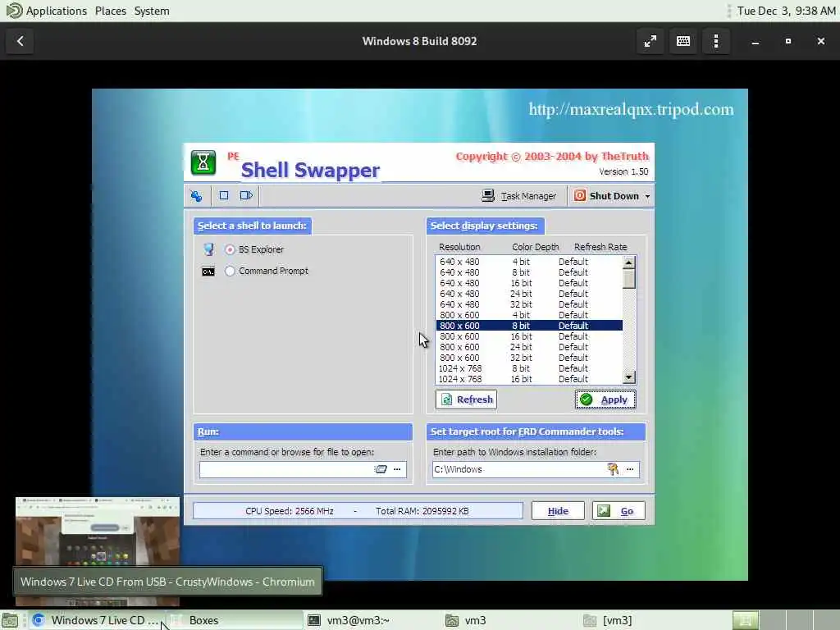Select highlighted 800 x 600 8 bit row
The height and width of the screenshot is (630, 840).
[529, 326]
